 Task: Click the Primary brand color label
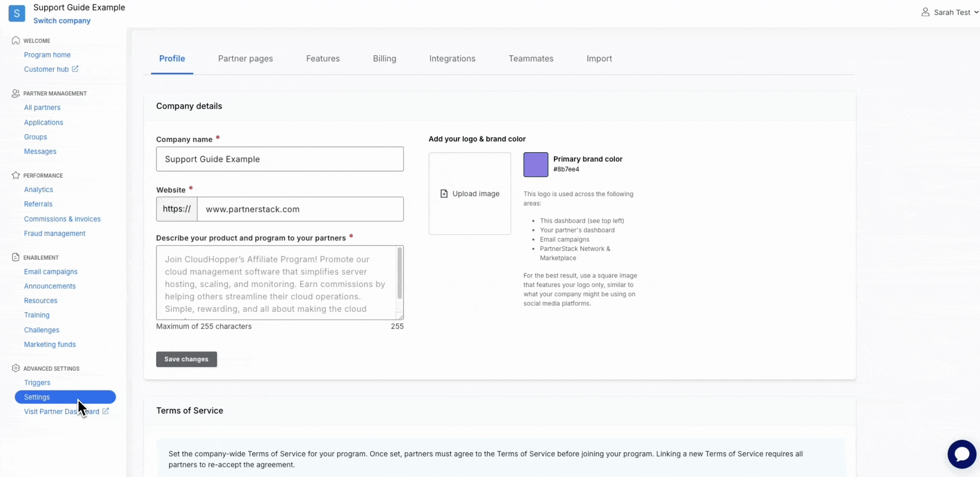588,159
